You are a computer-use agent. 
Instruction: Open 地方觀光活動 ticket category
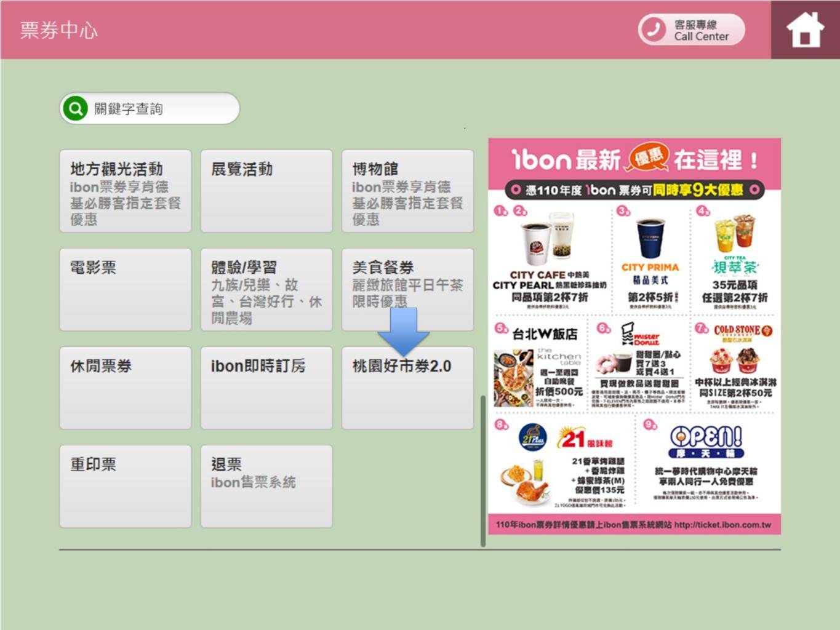click(x=126, y=191)
